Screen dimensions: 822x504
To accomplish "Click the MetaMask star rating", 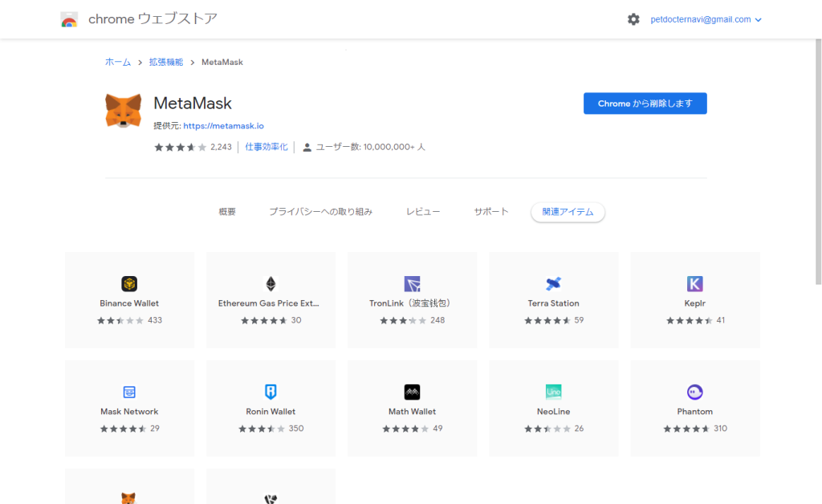I will (181, 147).
